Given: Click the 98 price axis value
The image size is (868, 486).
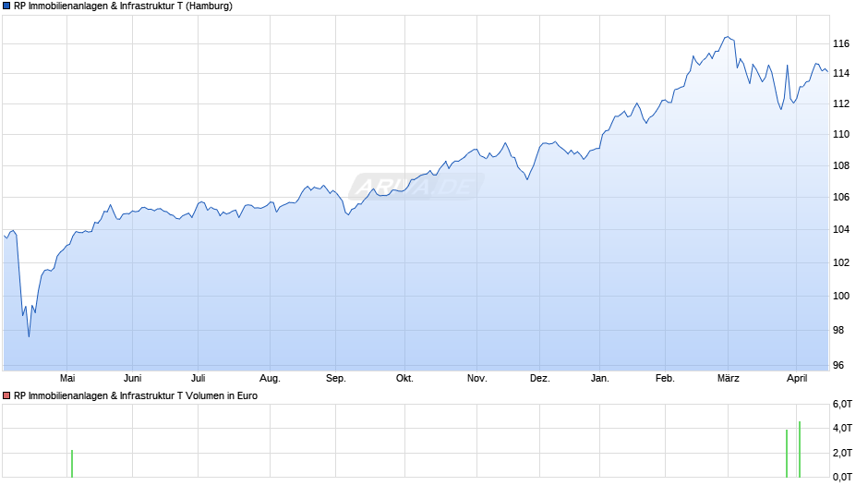Looking at the screenshot, I should click(838, 330).
